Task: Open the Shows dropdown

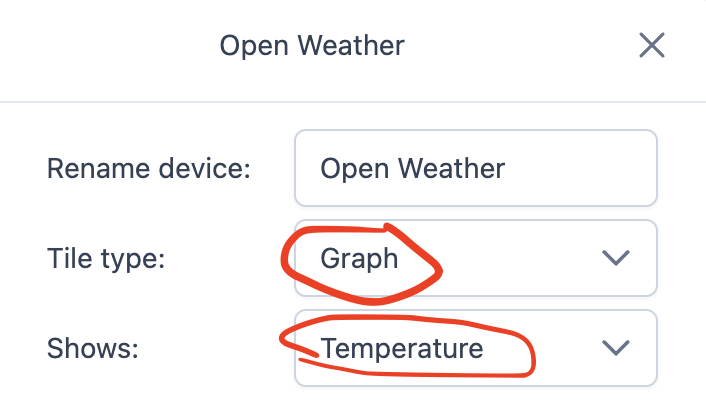Action: click(x=476, y=348)
